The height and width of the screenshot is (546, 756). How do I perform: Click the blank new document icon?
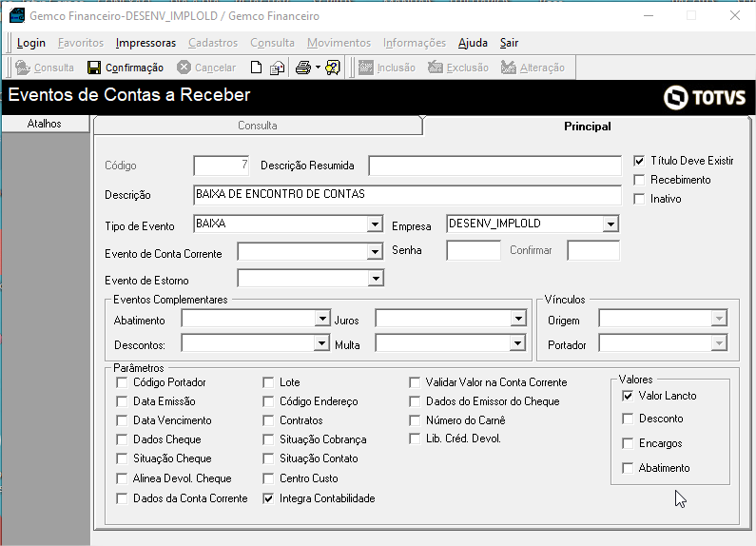257,68
